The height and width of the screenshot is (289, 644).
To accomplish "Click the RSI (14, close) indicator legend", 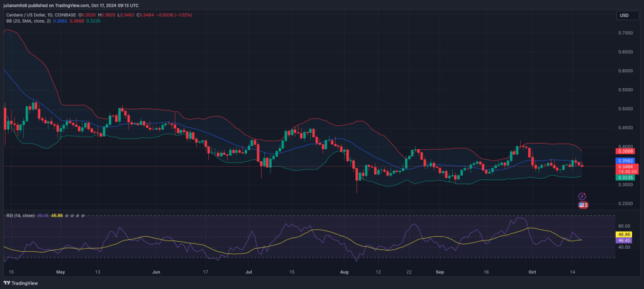I will coord(19,215).
